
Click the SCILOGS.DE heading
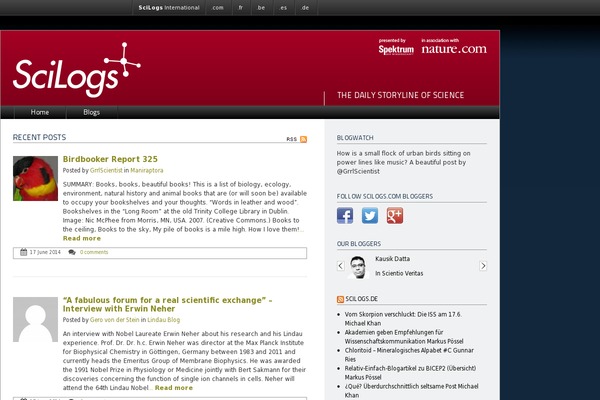[361, 299]
